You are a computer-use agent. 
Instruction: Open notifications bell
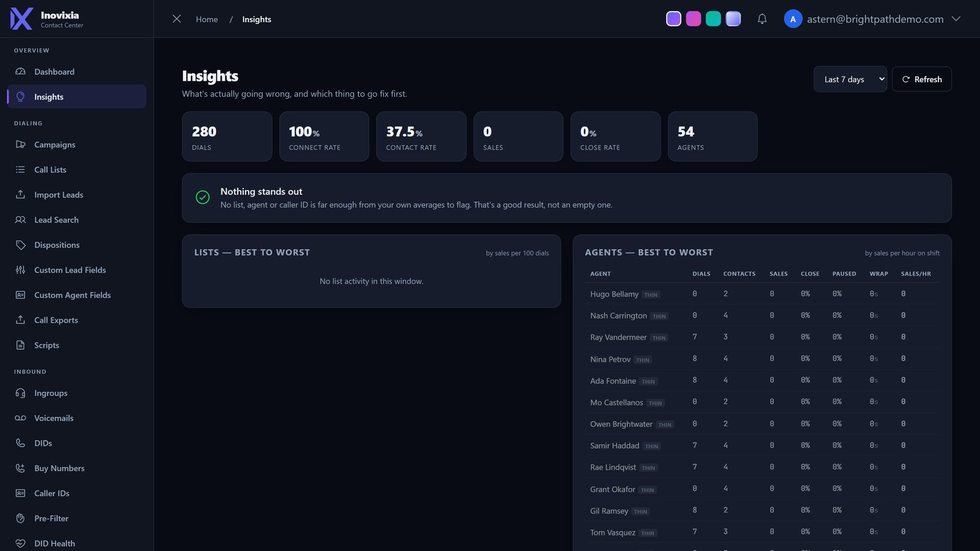762,19
